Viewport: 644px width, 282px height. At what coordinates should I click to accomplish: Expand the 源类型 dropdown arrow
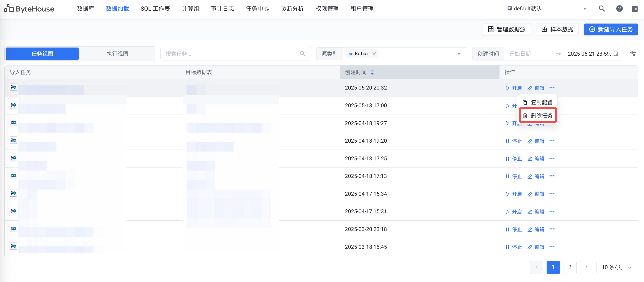point(458,54)
